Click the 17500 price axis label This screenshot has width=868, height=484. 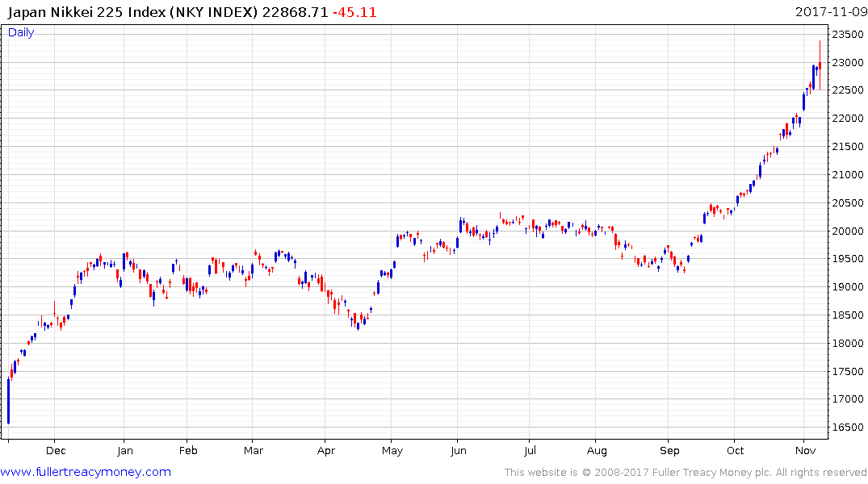pos(848,372)
